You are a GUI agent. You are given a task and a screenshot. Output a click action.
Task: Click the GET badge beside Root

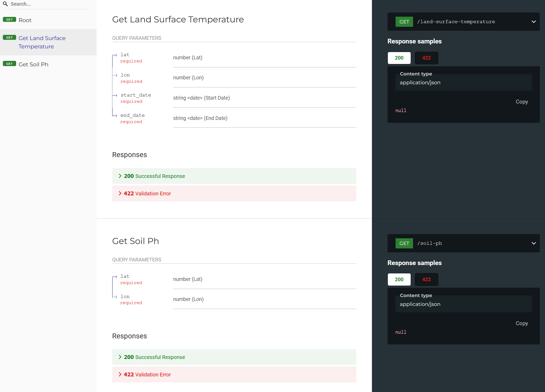pyautogui.click(x=9, y=20)
